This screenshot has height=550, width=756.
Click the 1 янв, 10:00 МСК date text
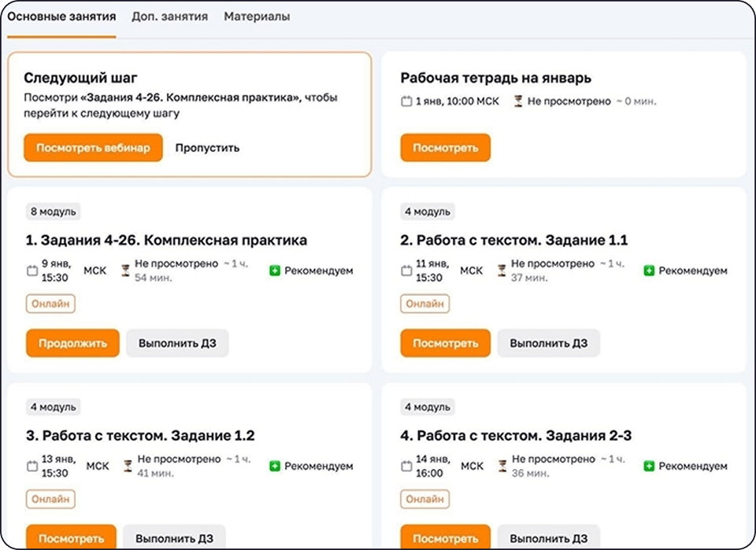[458, 102]
